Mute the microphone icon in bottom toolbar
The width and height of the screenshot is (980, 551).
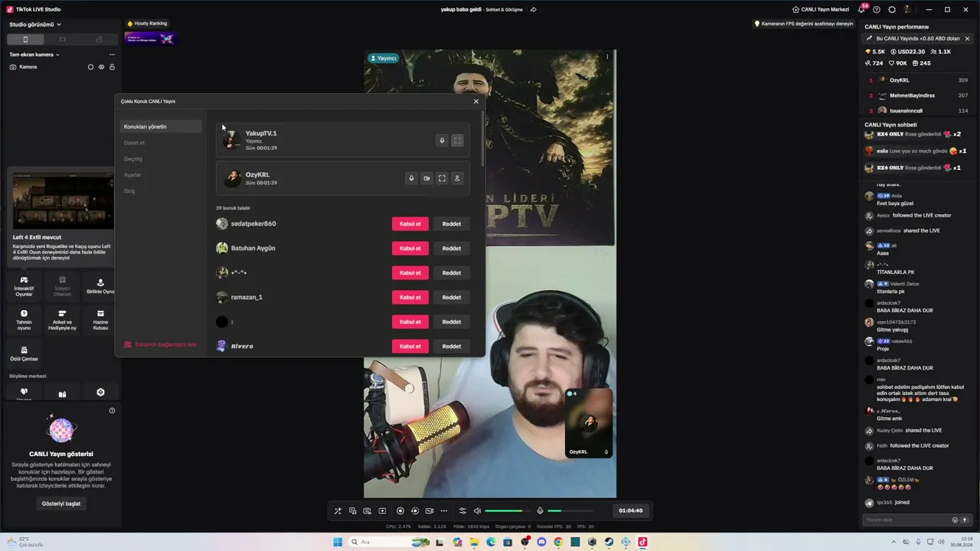click(540, 510)
